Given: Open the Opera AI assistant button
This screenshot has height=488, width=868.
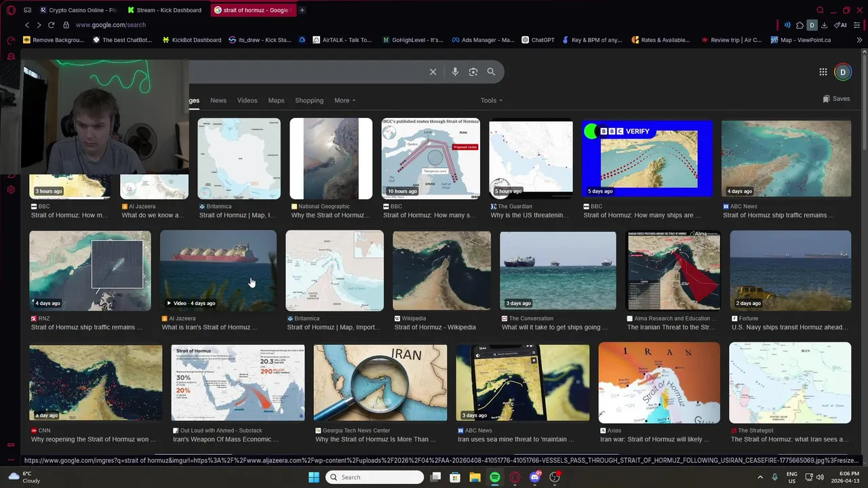Looking at the screenshot, I should point(840,25).
